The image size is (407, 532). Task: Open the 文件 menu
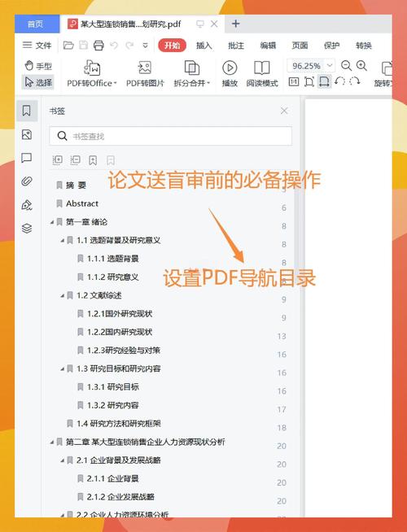[37, 45]
